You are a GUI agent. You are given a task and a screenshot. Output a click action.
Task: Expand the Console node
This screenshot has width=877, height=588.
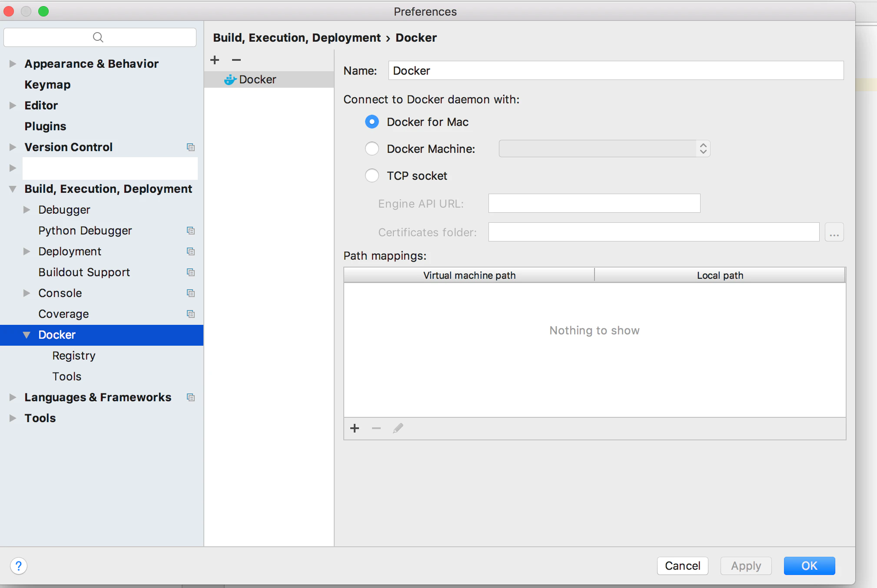27,293
